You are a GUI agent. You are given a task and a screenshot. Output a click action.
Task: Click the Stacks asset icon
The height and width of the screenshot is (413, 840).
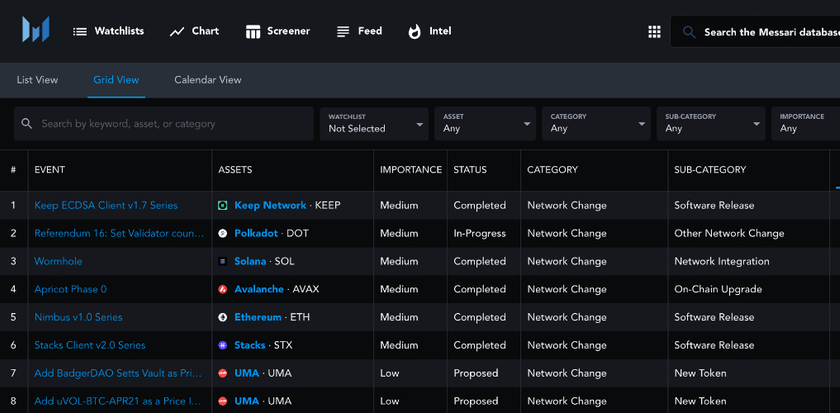[223, 346]
